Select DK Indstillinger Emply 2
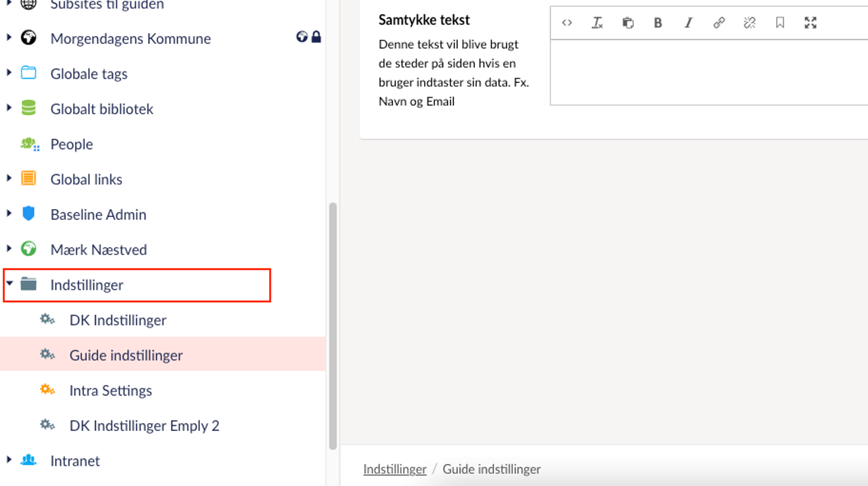868x486 pixels. (144, 426)
